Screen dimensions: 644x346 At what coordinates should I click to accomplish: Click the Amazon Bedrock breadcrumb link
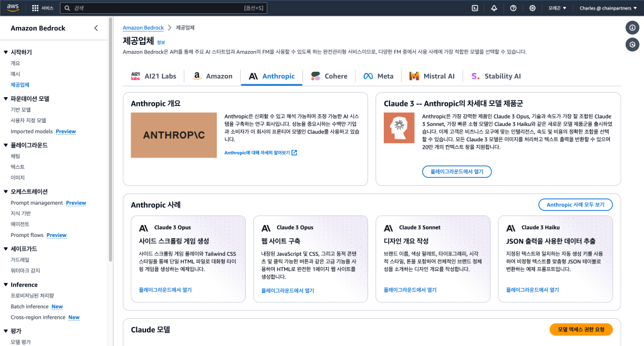click(x=143, y=28)
